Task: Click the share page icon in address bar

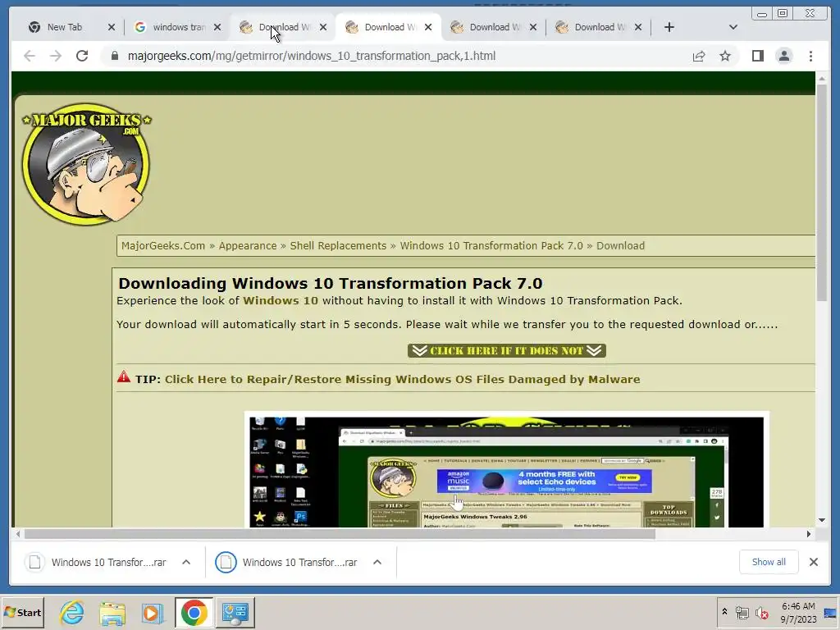Action: 699,56
